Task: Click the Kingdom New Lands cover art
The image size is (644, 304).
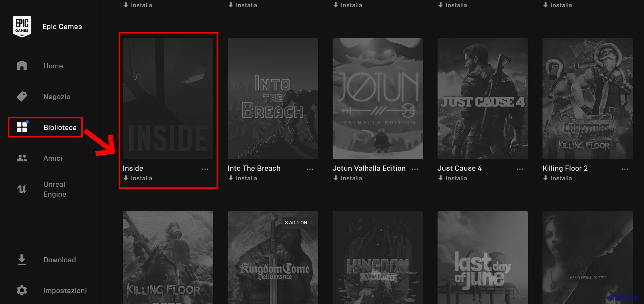Action: click(378, 257)
